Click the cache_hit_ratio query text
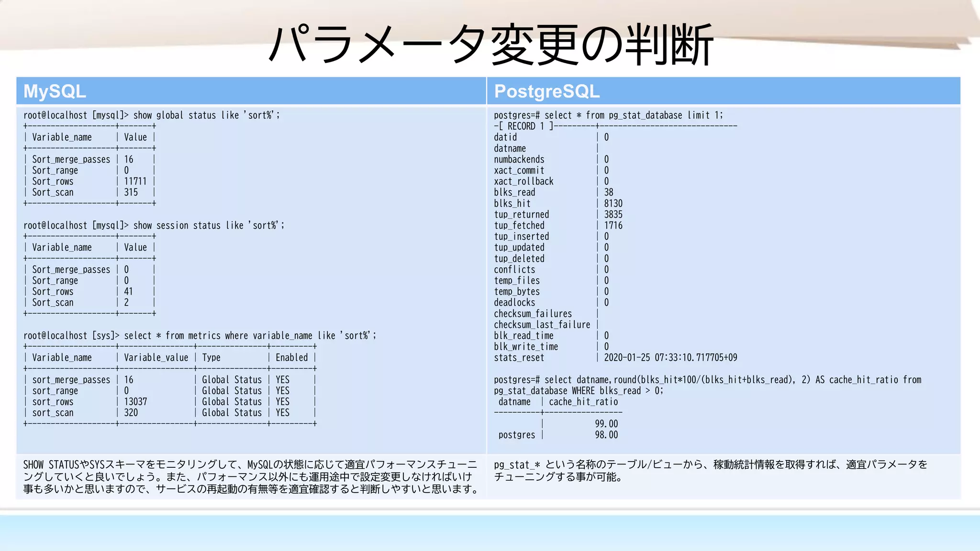The width and height of the screenshot is (980, 551). click(x=707, y=385)
